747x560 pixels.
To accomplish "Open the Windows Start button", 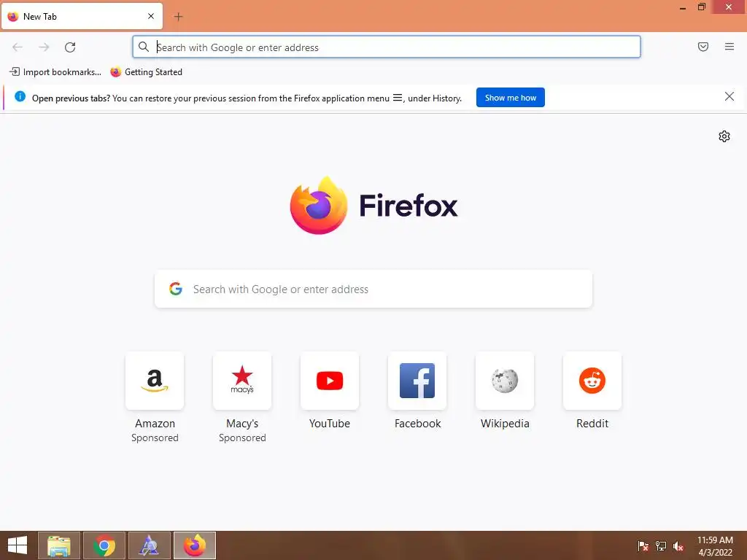I will (18, 545).
